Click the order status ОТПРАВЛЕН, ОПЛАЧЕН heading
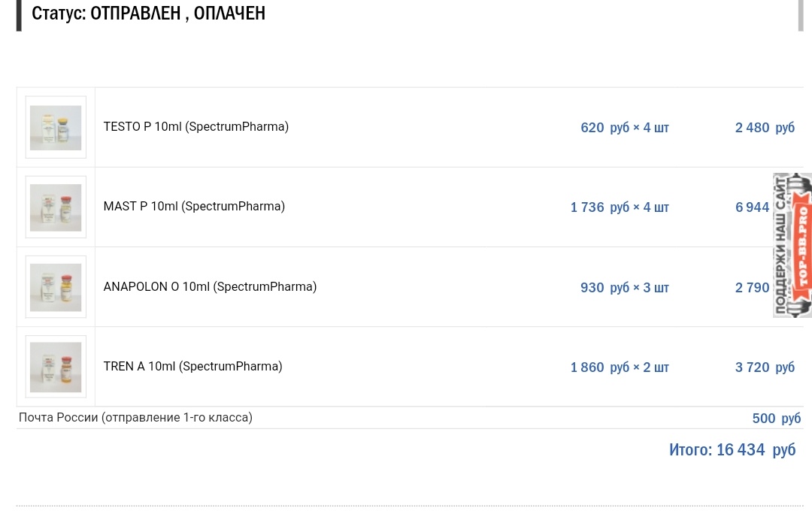This screenshot has width=812, height=511. pyautogui.click(x=149, y=13)
